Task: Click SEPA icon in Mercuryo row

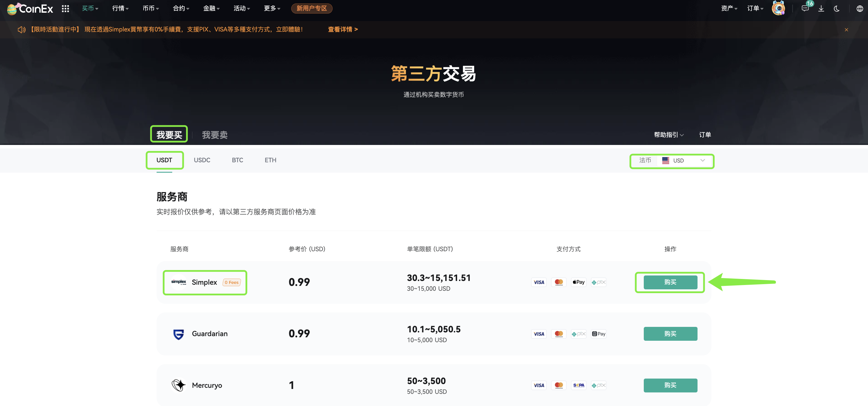Action: point(578,385)
